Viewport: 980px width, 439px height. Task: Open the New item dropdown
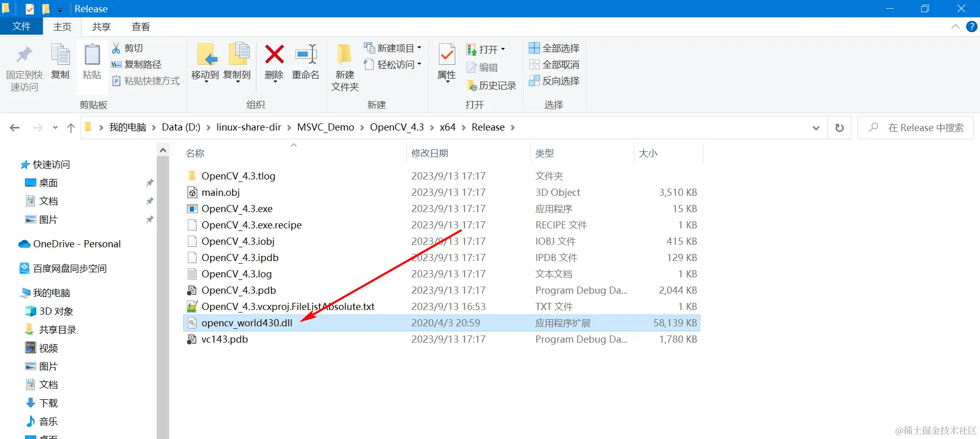click(393, 48)
